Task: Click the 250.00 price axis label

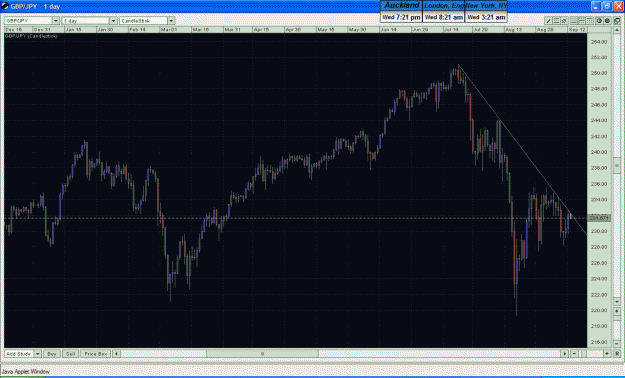Action: 599,73
